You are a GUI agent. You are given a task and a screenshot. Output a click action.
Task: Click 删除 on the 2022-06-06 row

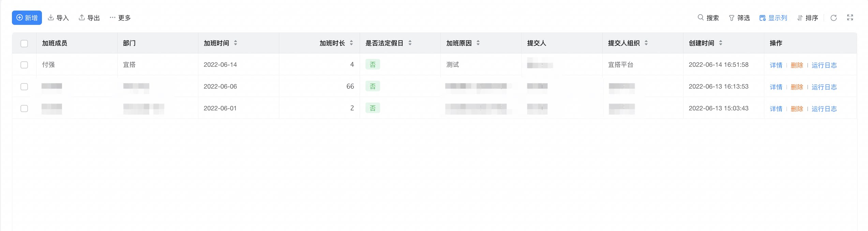click(797, 87)
